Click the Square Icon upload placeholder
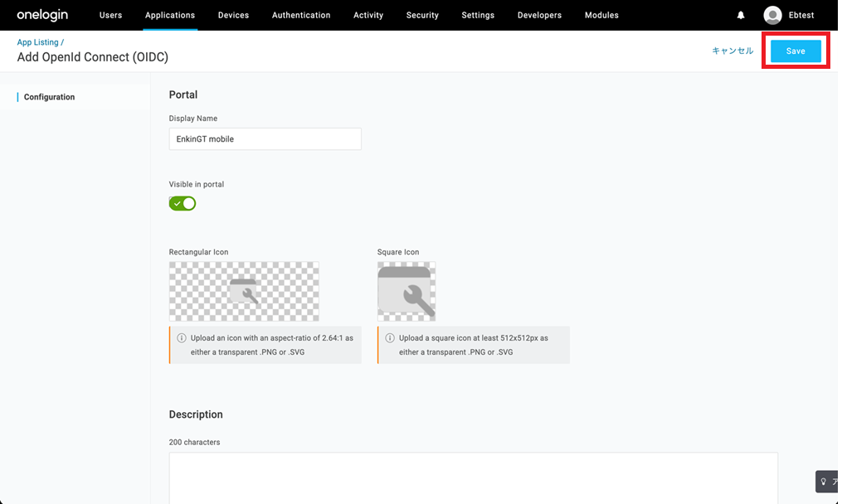842x504 pixels. pyautogui.click(x=406, y=291)
